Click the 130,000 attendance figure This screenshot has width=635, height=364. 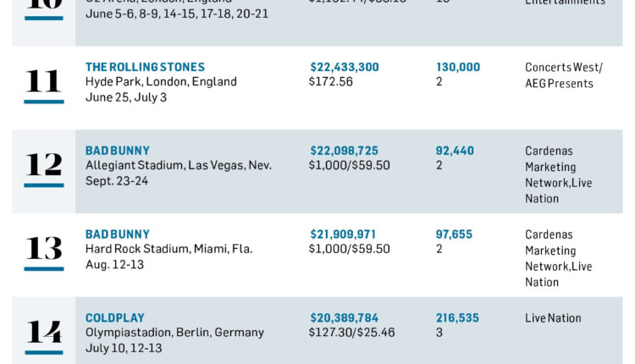[x=458, y=67]
